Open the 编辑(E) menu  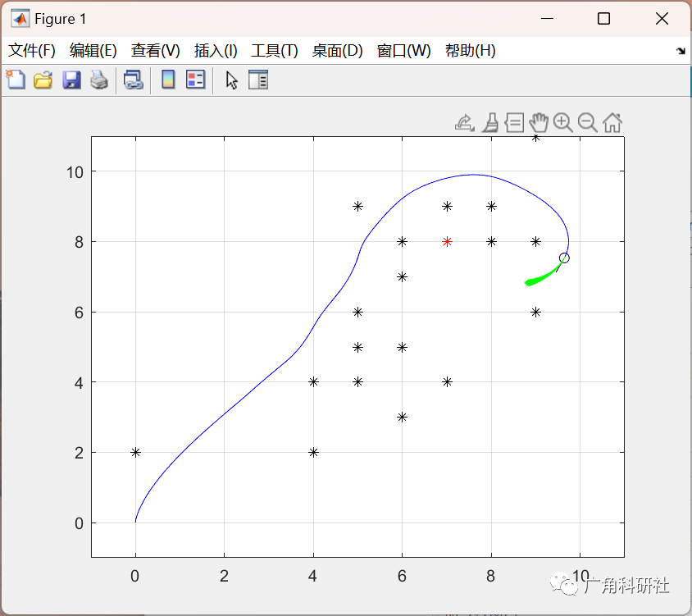tap(93, 51)
